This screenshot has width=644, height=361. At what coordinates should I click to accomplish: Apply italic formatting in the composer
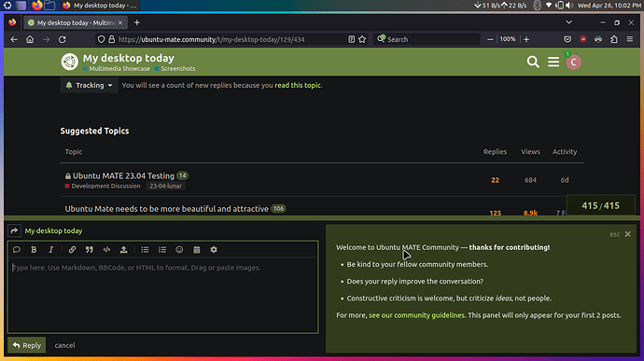tap(51, 250)
